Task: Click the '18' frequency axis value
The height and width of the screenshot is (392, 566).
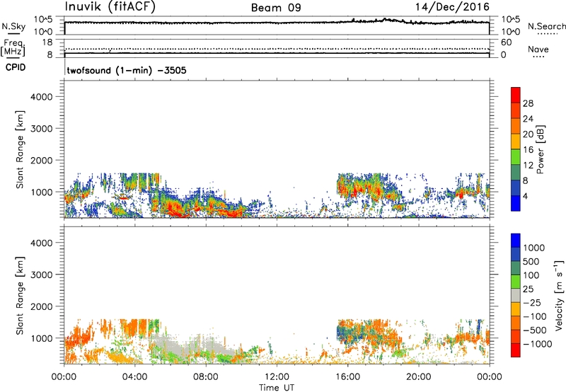Action: 47,42
